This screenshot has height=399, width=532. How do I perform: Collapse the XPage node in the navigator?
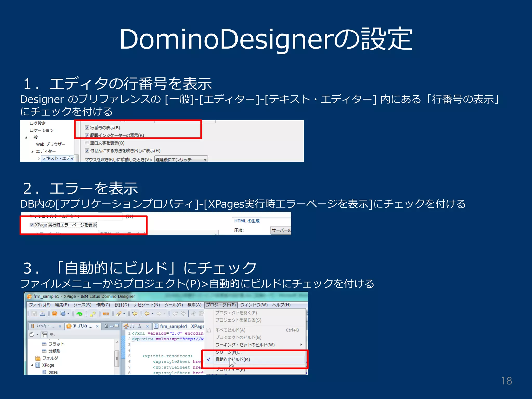pyautogui.click(x=32, y=365)
